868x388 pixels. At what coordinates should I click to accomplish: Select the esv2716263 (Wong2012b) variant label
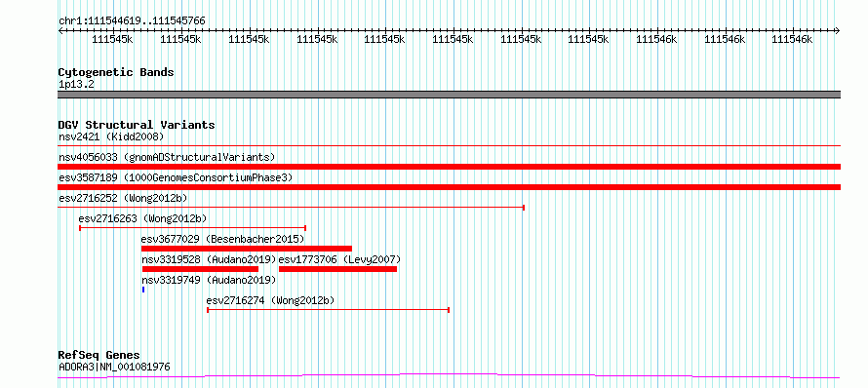pos(142,218)
